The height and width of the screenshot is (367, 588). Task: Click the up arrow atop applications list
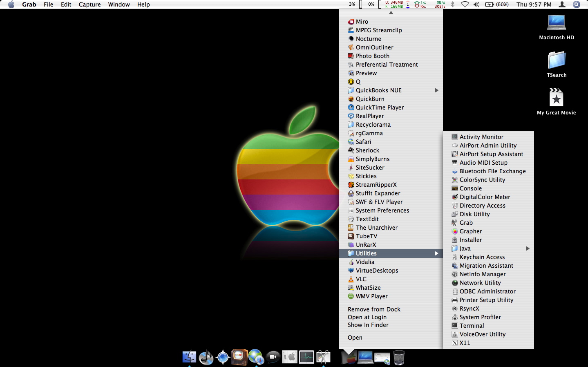(x=391, y=13)
